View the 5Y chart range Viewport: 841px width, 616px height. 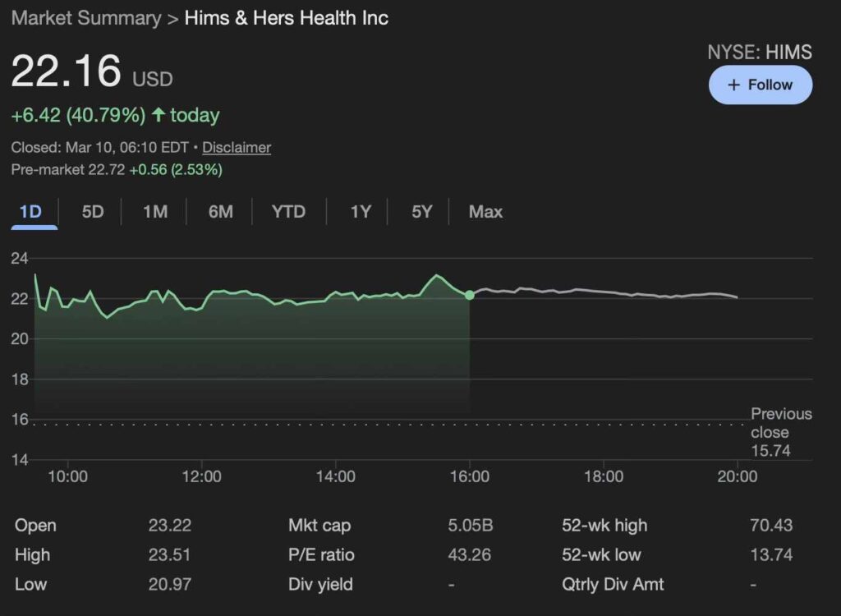click(421, 212)
